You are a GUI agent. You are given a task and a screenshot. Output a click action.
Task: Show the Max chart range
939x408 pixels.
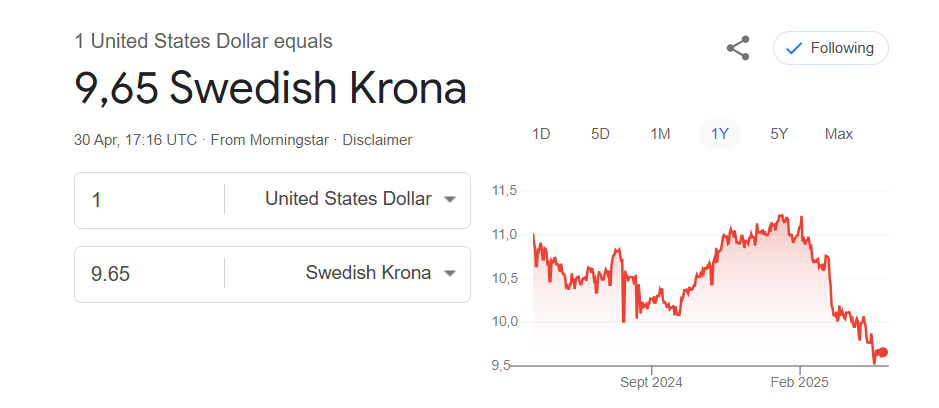(838, 134)
